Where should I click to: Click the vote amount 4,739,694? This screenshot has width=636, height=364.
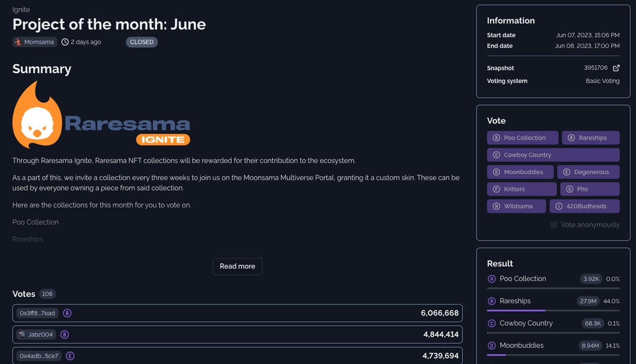pos(440,356)
